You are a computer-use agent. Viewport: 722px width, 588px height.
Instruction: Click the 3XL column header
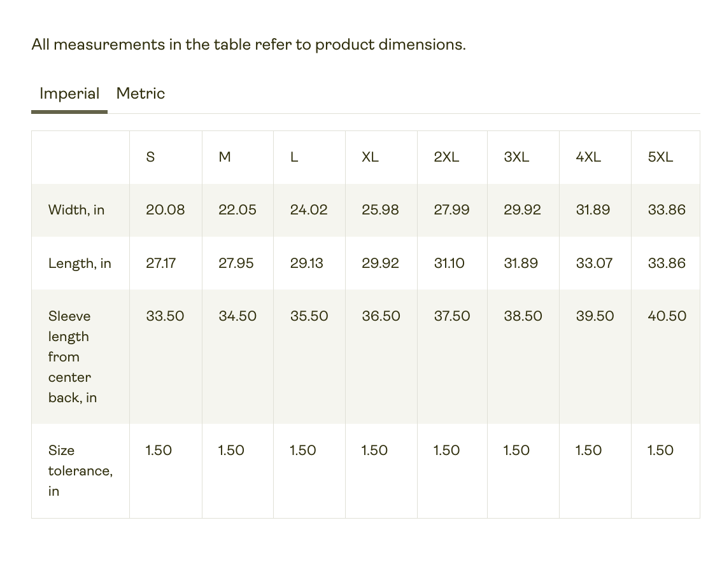(516, 157)
